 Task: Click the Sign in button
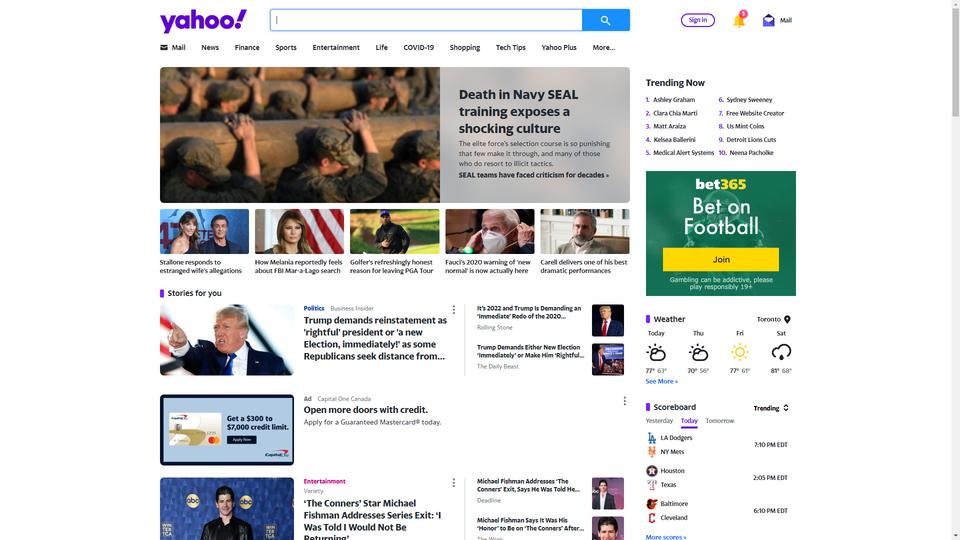click(x=697, y=20)
